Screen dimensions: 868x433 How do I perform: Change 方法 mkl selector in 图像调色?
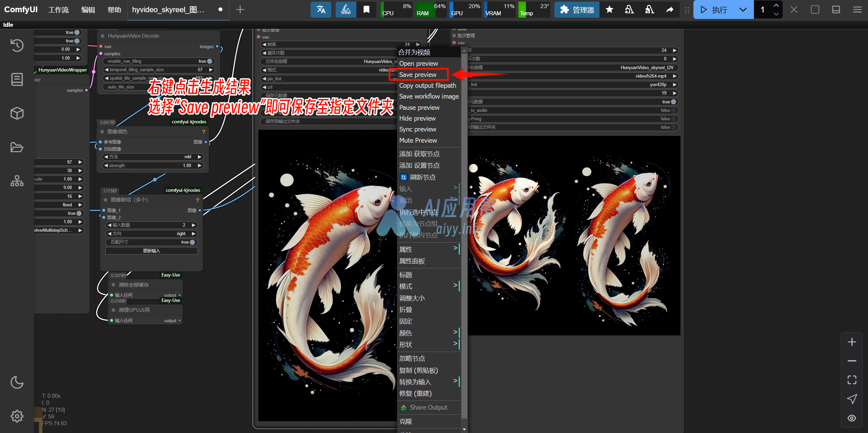pyautogui.click(x=152, y=157)
